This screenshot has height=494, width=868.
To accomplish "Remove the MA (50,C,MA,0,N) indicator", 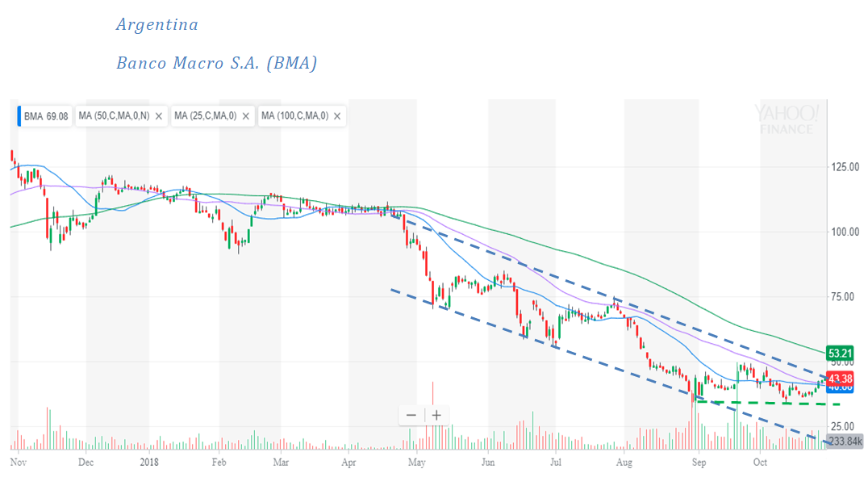I will point(159,116).
